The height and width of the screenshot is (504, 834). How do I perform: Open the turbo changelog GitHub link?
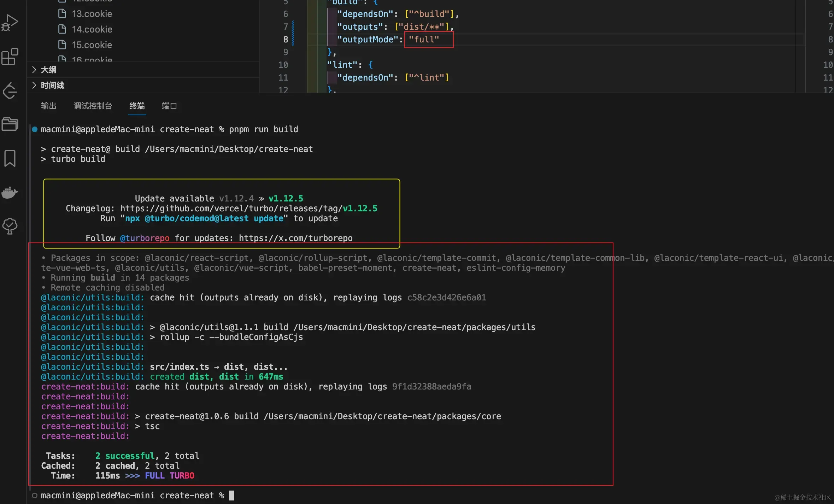click(x=249, y=209)
